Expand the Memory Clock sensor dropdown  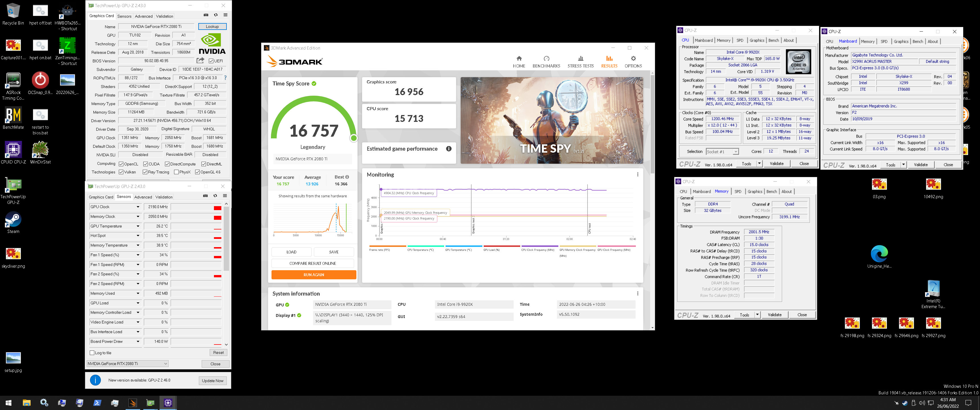point(138,216)
